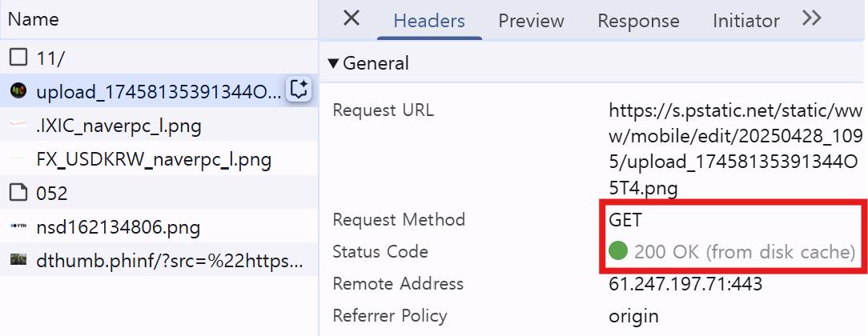Click the origin referrer policy value
Viewport: 868px width, 336px height.
pos(633,317)
